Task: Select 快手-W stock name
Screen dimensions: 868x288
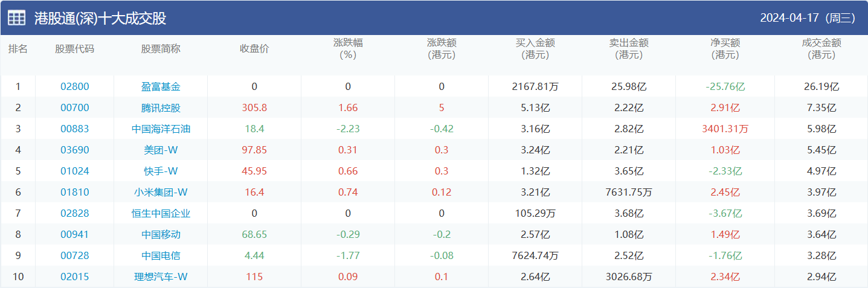Action: pyautogui.click(x=161, y=171)
